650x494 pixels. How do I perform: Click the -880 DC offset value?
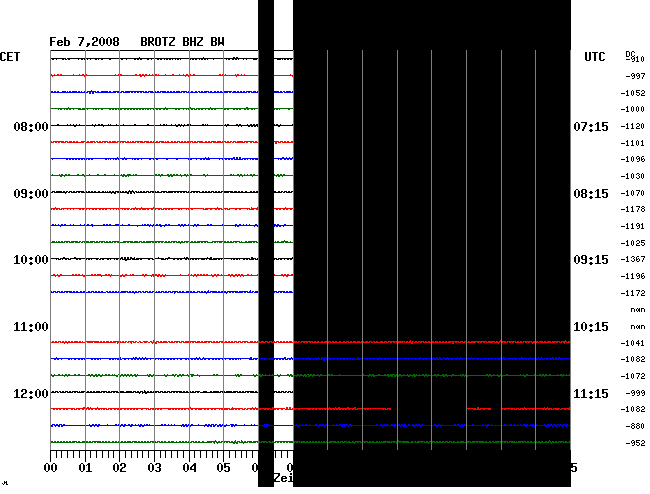point(635,426)
